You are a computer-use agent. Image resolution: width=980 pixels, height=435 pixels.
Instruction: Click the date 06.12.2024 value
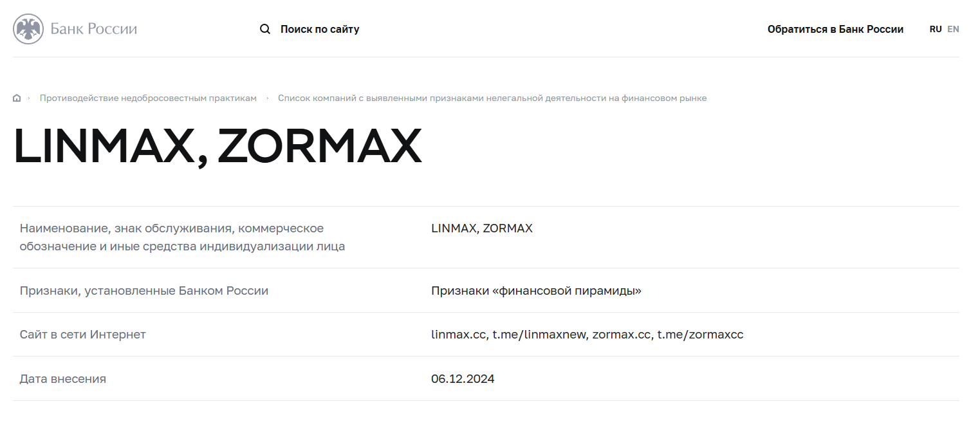pos(463,379)
